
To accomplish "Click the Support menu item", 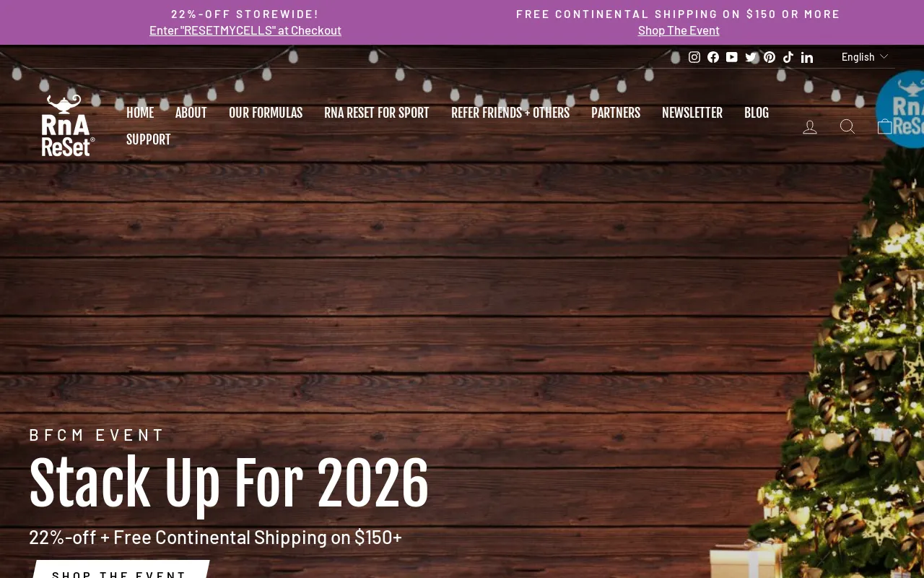I will pos(149,139).
